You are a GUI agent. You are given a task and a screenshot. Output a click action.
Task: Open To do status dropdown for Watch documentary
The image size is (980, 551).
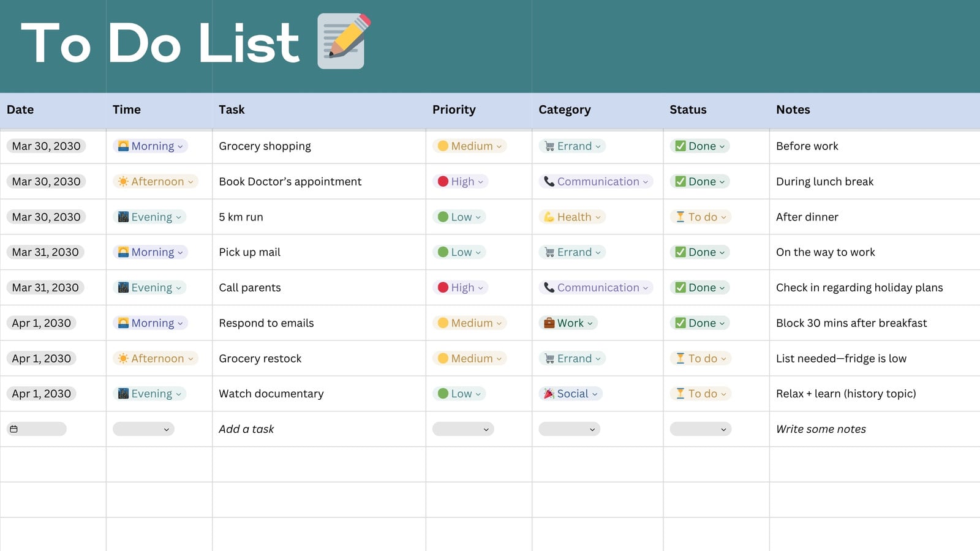pyautogui.click(x=701, y=394)
